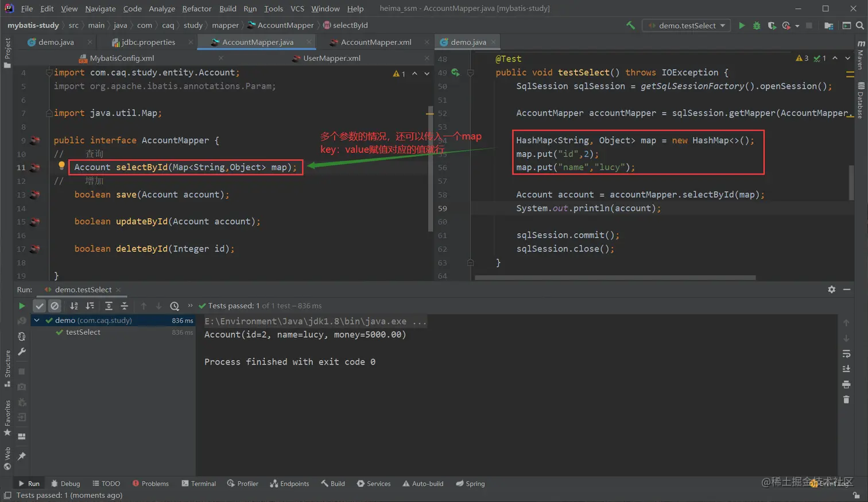Screen dimensions: 868x502
Task: Open run settings wrench icon in Run panel
Action: (x=22, y=352)
